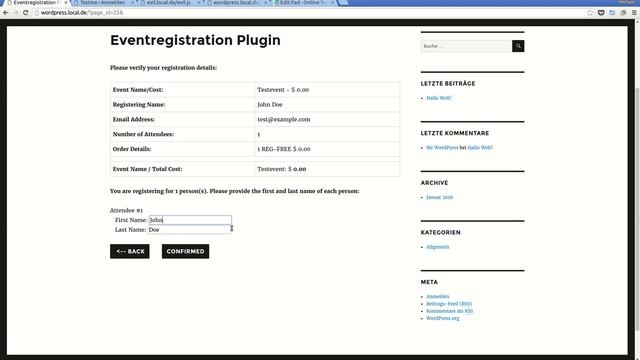Open the Januar 2016 archive link
Viewport: 640px width, 360px height.
coord(440,198)
